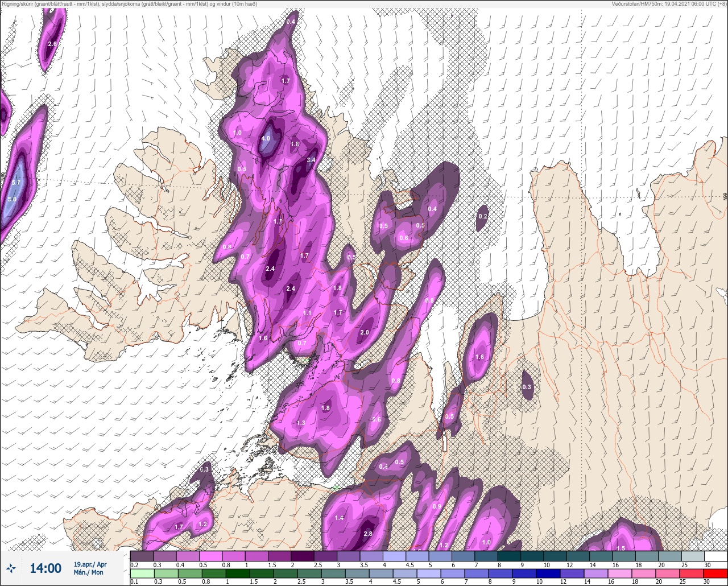Select the red lower legend swatch at 30
This screenshot has height=586, width=728.
[715, 573]
